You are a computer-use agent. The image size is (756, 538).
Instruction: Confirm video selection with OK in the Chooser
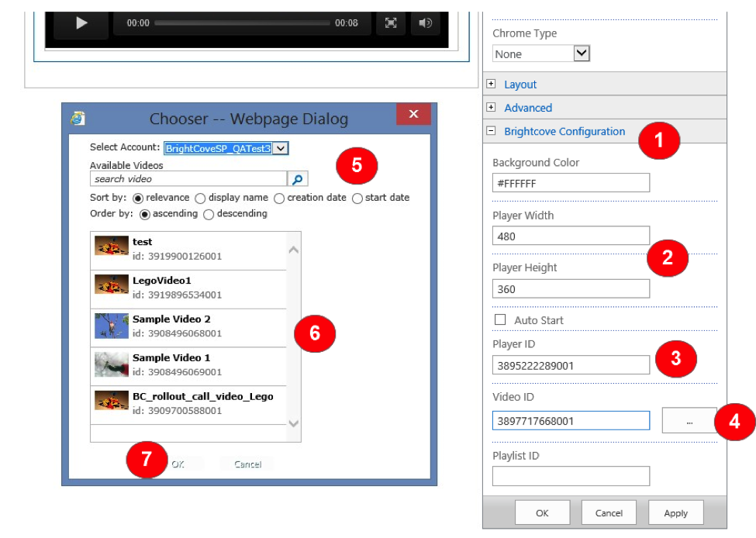click(179, 464)
